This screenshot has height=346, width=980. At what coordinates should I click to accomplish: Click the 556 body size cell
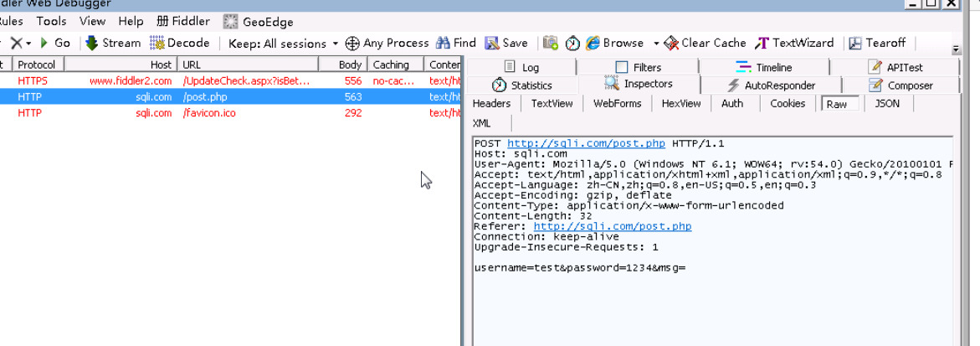click(x=353, y=80)
